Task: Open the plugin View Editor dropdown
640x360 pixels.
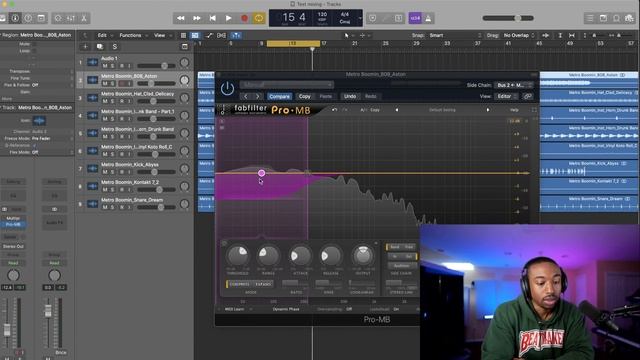Action: (507, 96)
